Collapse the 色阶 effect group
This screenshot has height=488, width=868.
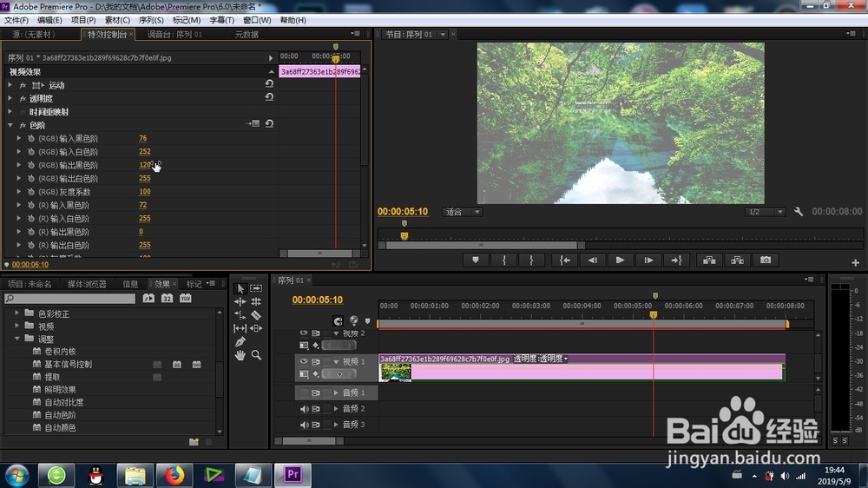[10, 125]
